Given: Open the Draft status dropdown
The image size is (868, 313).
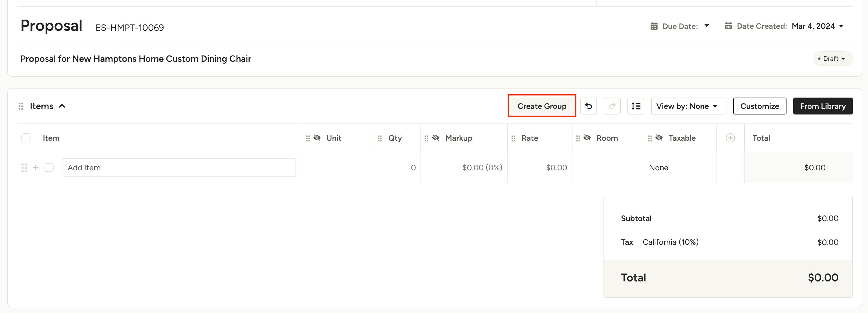Looking at the screenshot, I should [x=833, y=59].
